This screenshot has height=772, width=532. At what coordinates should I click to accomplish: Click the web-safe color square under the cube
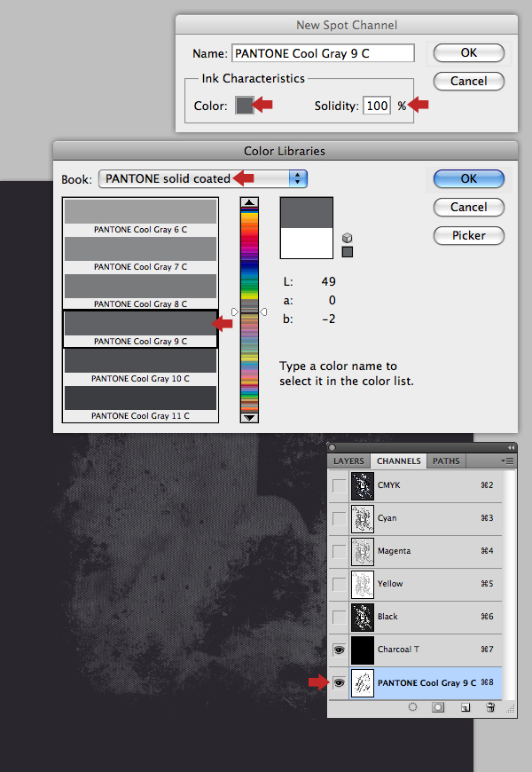coord(347,252)
